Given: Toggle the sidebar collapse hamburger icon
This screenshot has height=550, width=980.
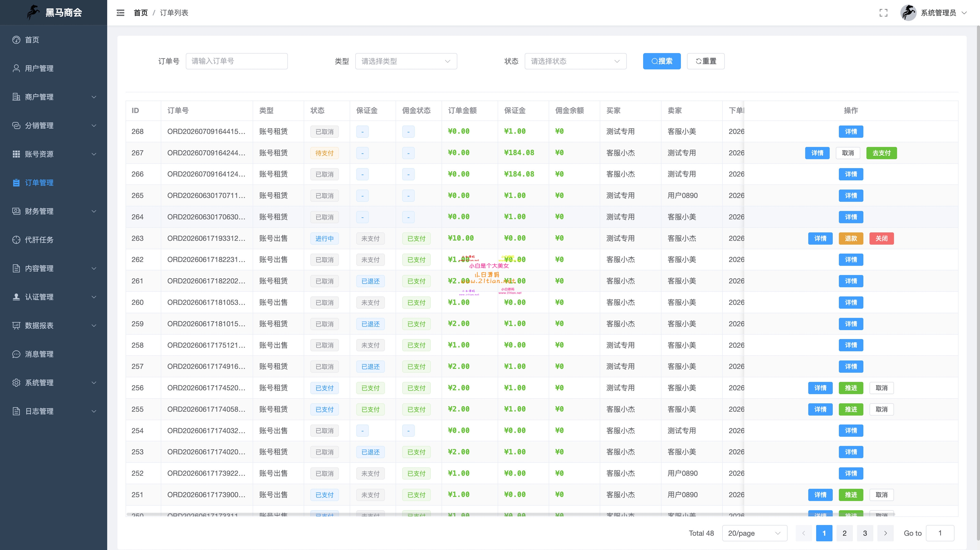Looking at the screenshot, I should pos(120,12).
